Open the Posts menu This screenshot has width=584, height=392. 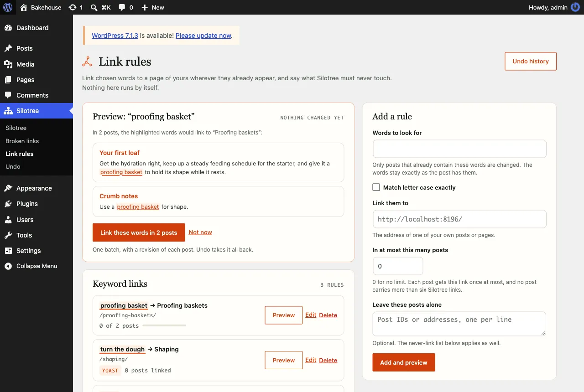click(36, 48)
